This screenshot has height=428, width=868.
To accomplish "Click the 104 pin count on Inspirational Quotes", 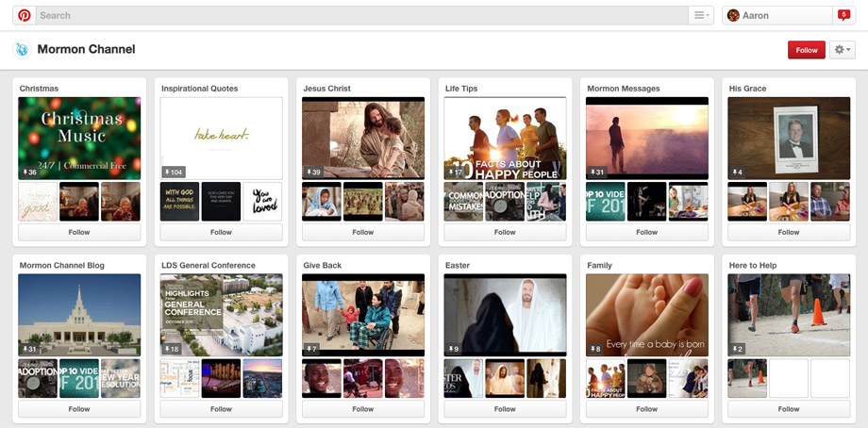I will pos(174,172).
